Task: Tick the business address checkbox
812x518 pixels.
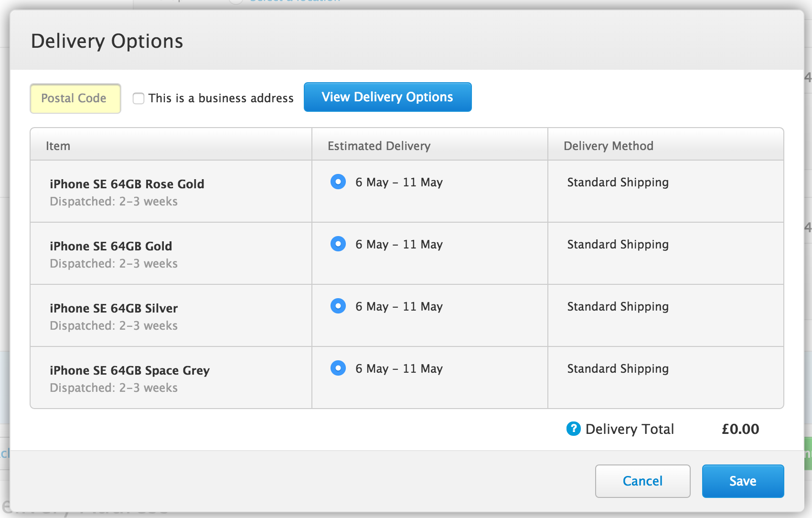Action: coord(139,98)
